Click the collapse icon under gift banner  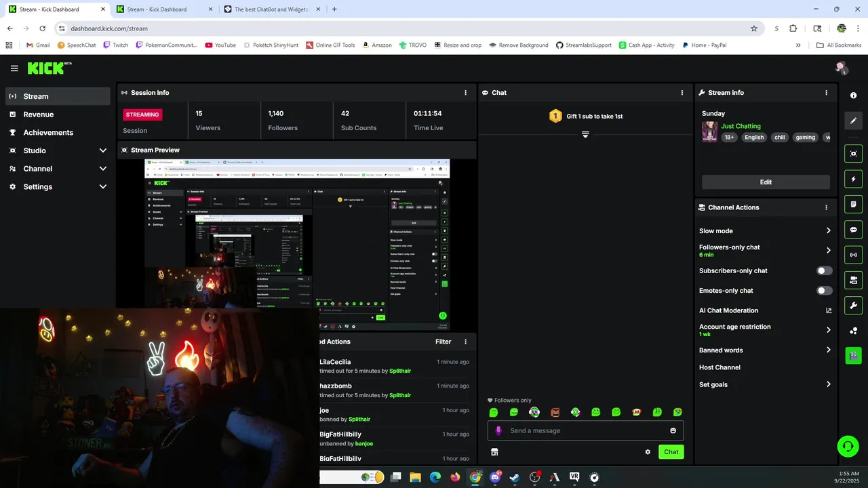click(585, 134)
